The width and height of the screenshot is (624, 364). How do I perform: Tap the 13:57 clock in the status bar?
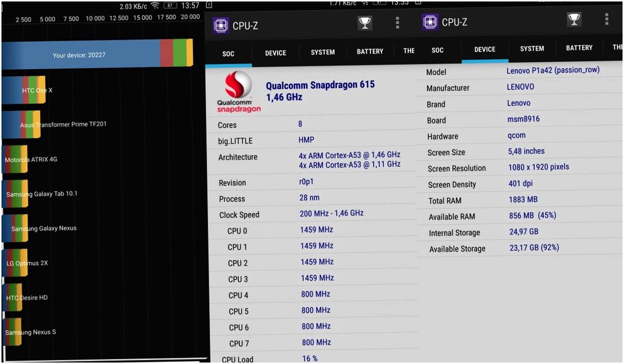[x=190, y=6]
